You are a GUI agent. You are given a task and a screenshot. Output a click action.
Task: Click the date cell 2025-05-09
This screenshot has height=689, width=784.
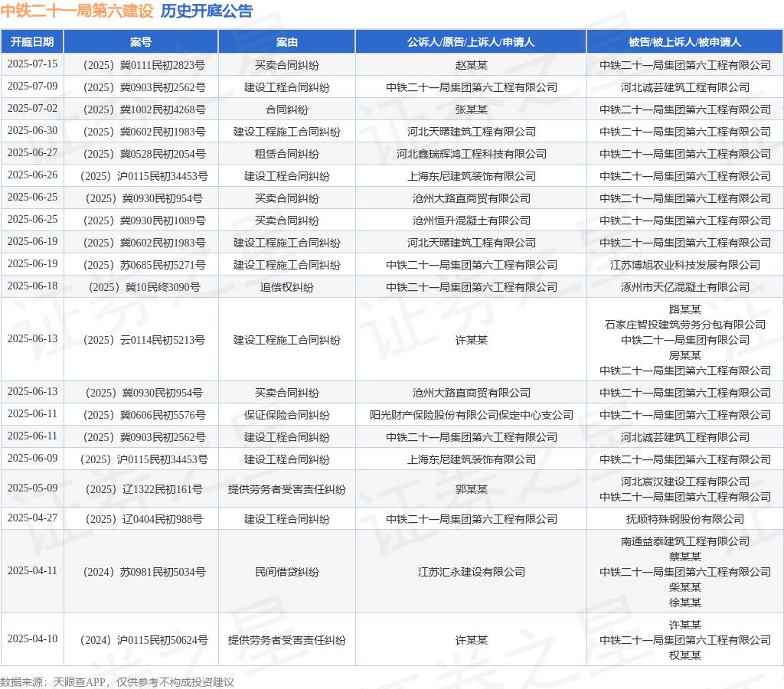coord(32,488)
